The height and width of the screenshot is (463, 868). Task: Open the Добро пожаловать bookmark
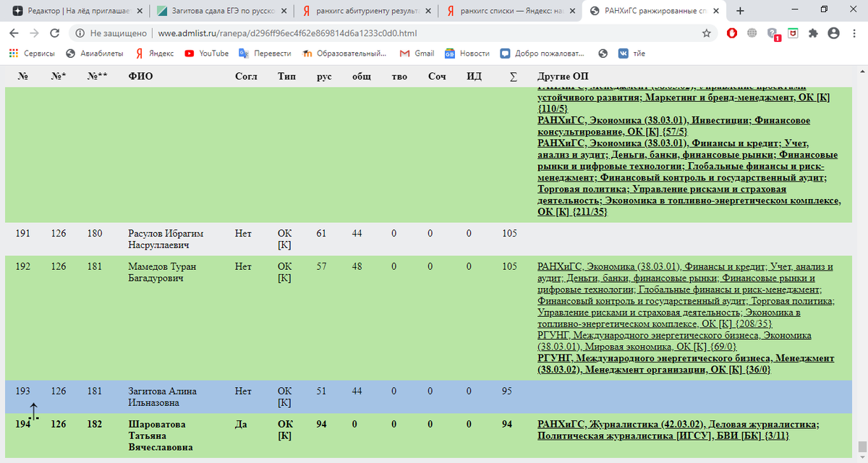coord(543,54)
